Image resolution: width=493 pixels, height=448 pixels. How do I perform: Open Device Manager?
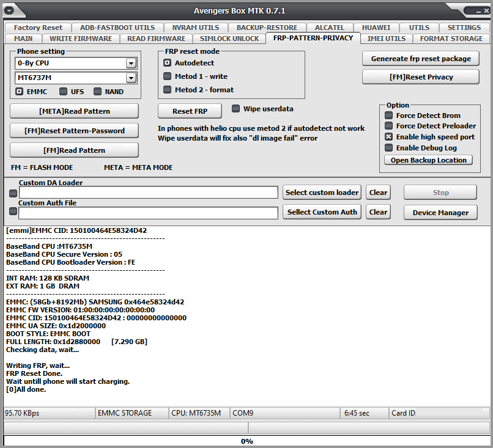pyautogui.click(x=440, y=213)
